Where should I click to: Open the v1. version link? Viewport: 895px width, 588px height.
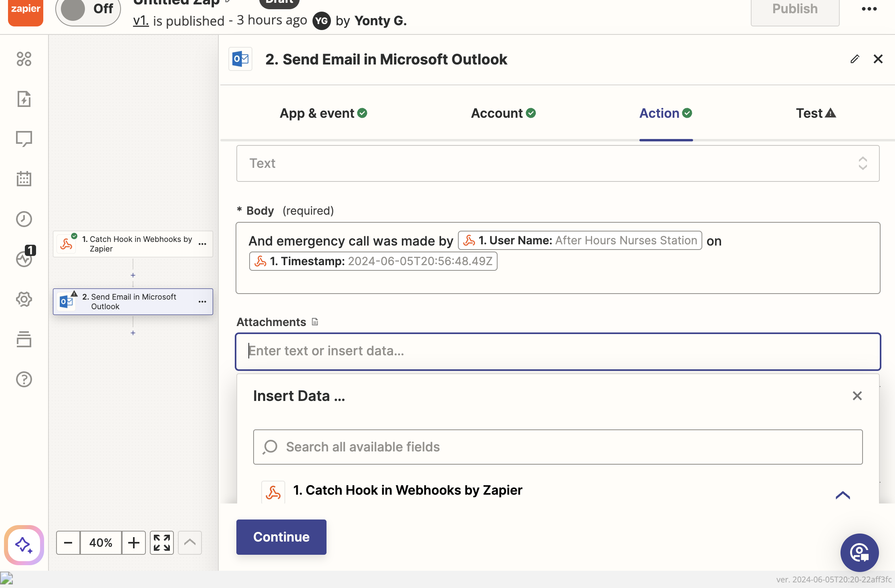tap(141, 20)
